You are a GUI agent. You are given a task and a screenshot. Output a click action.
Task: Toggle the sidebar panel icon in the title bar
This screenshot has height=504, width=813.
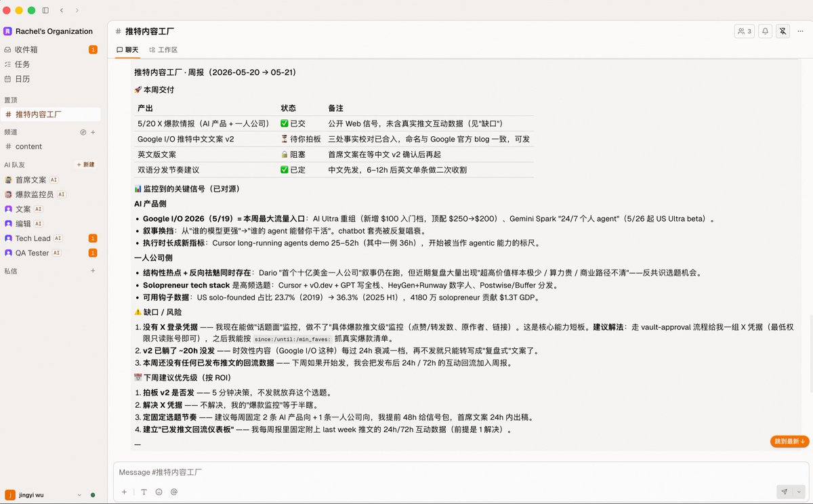45,10
